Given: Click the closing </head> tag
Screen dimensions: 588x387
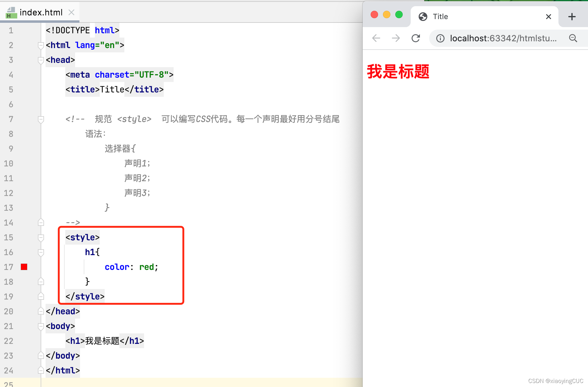Looking at the screenshot, I should [63, 311].
